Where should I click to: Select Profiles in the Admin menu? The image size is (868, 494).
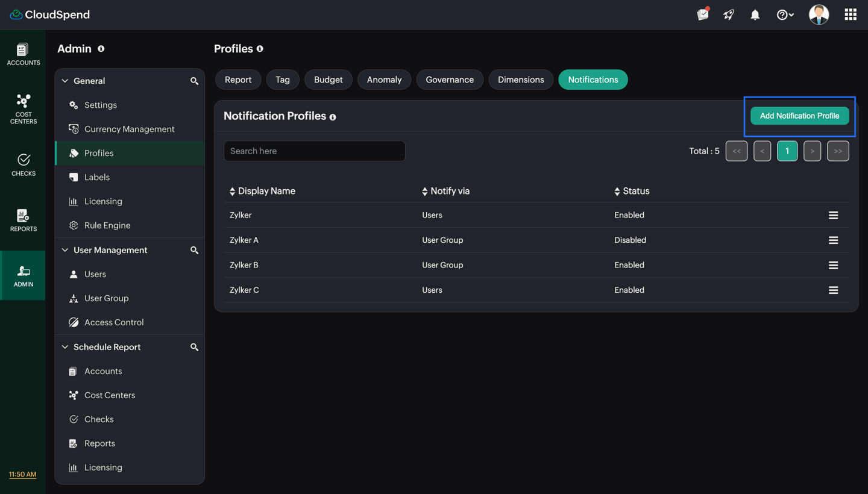130,153
